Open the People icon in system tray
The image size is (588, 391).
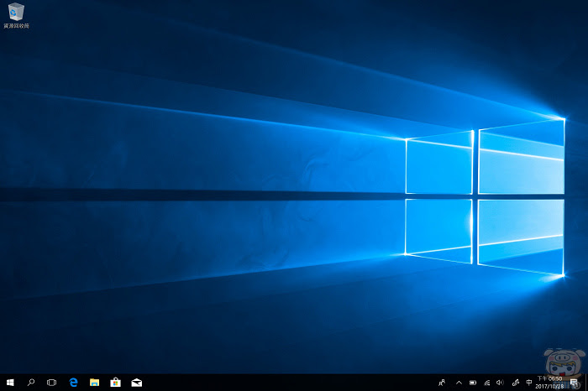tap(442, 383)
